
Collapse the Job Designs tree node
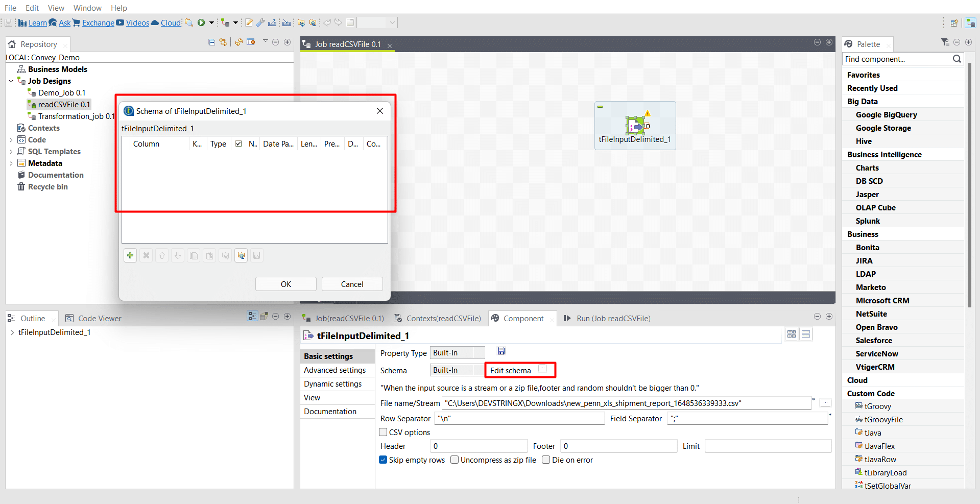point(11,81)
